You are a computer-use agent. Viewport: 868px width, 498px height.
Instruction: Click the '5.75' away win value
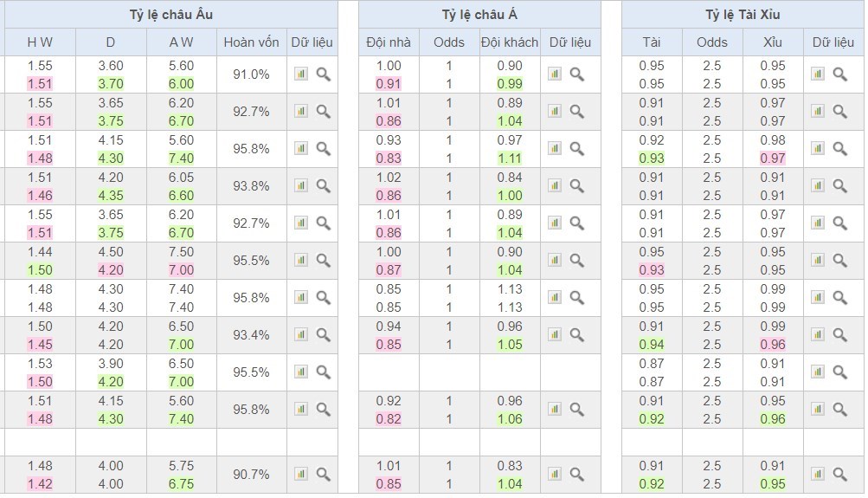[181, 466]
